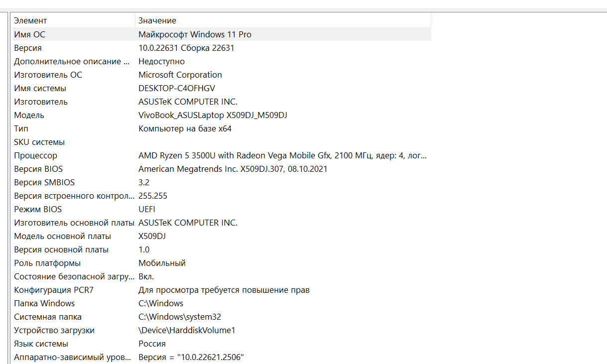The height and width of the screenshot is (364, 607).
Task: Select the 'Процессор' row label
Action: click(35, 155)
